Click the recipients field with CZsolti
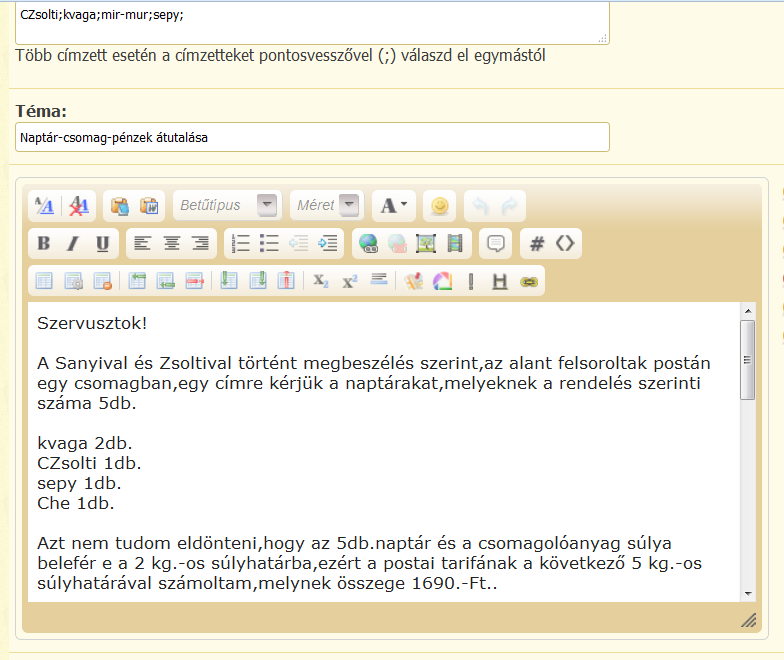The image size is (784, 660). click(x=312, y=20)
